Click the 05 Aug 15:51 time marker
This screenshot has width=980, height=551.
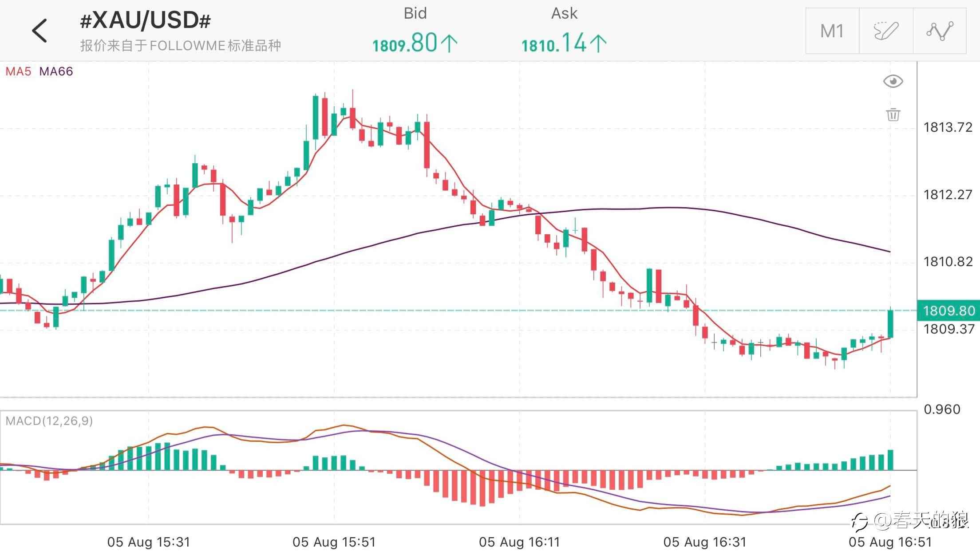[334, 542]
